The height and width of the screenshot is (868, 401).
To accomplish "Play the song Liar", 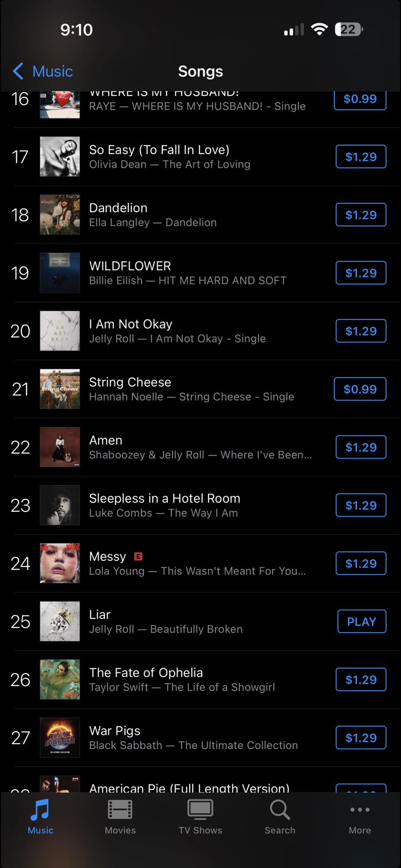I will pyautogui.click(x=362, y=621).
